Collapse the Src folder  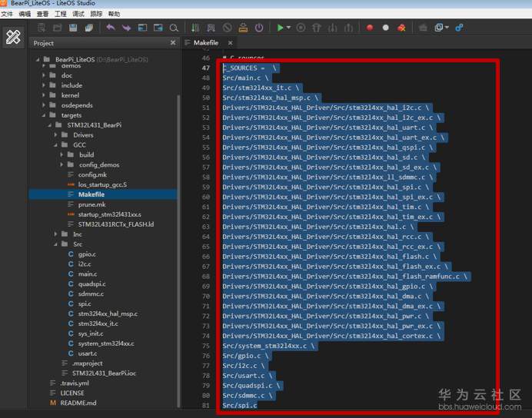pos(55,244)
